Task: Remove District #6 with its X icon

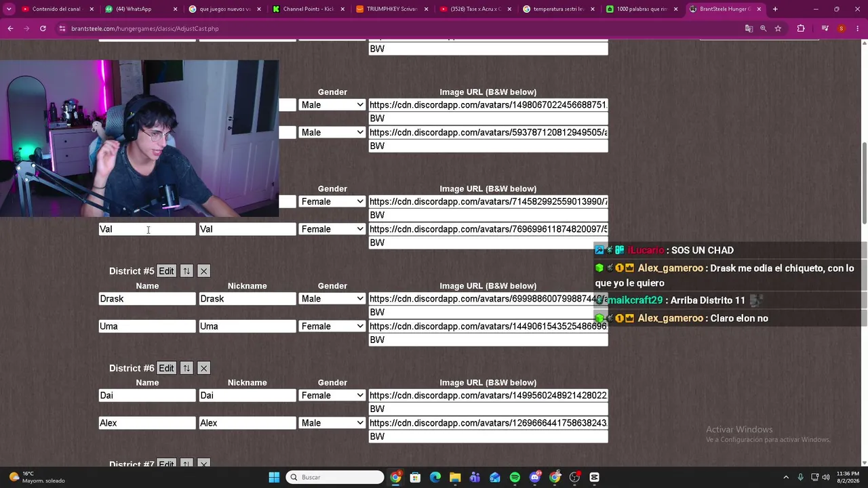Action: click(x=203, y=368)
